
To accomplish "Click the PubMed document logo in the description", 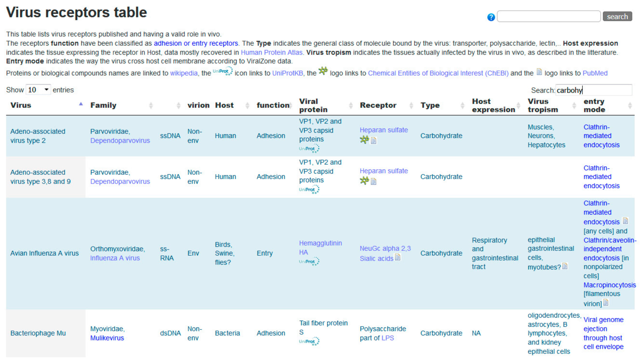I will click(539, 72).
